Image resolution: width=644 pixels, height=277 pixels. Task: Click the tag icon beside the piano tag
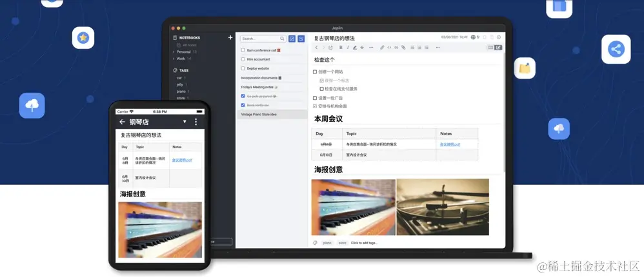coord(315,243)
